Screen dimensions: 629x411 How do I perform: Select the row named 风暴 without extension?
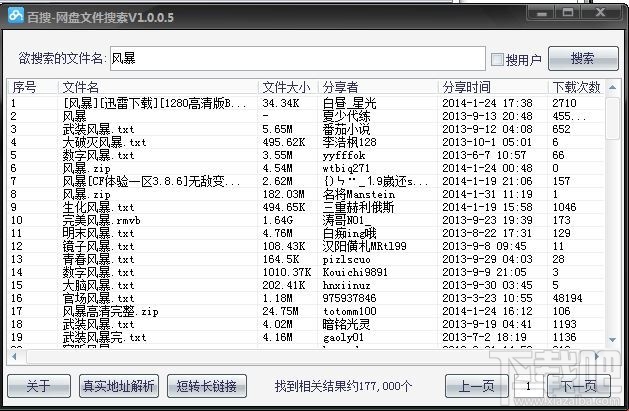[x=306, y=116]
